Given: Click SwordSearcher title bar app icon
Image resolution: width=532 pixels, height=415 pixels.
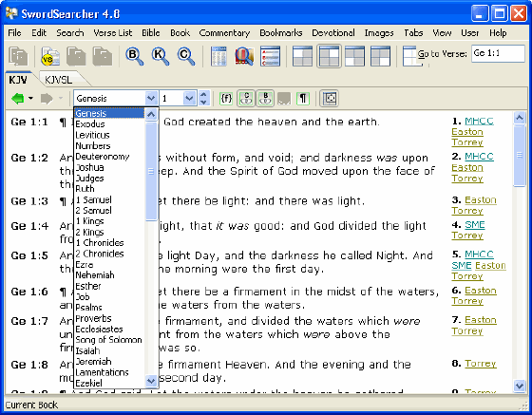Looking at the screenshot, I should (x=11, y=13).
